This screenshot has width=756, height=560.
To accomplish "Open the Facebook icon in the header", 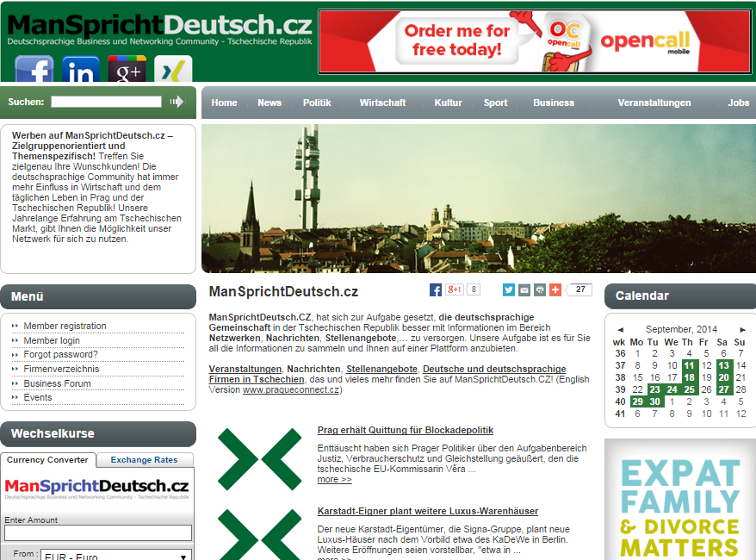I will coord(34,71).
